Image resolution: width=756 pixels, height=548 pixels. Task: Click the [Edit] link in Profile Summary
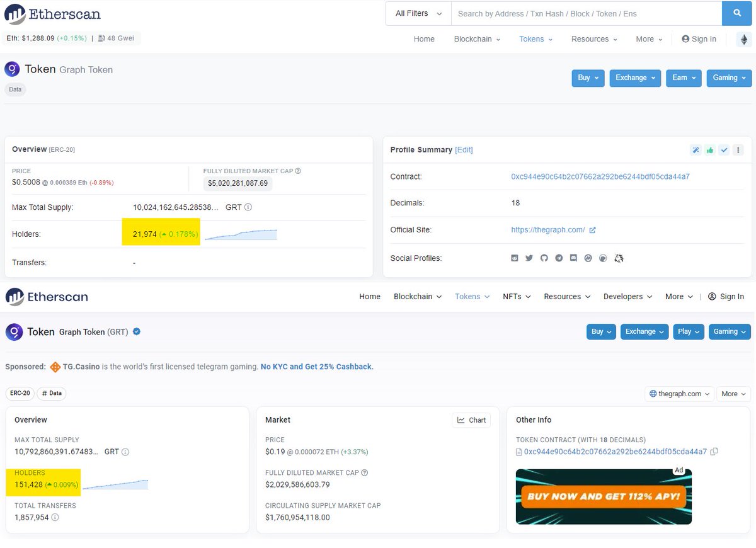tap(464, 150)
